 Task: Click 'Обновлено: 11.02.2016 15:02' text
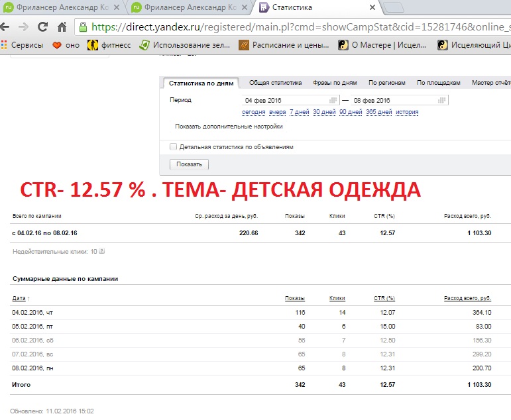52,411
